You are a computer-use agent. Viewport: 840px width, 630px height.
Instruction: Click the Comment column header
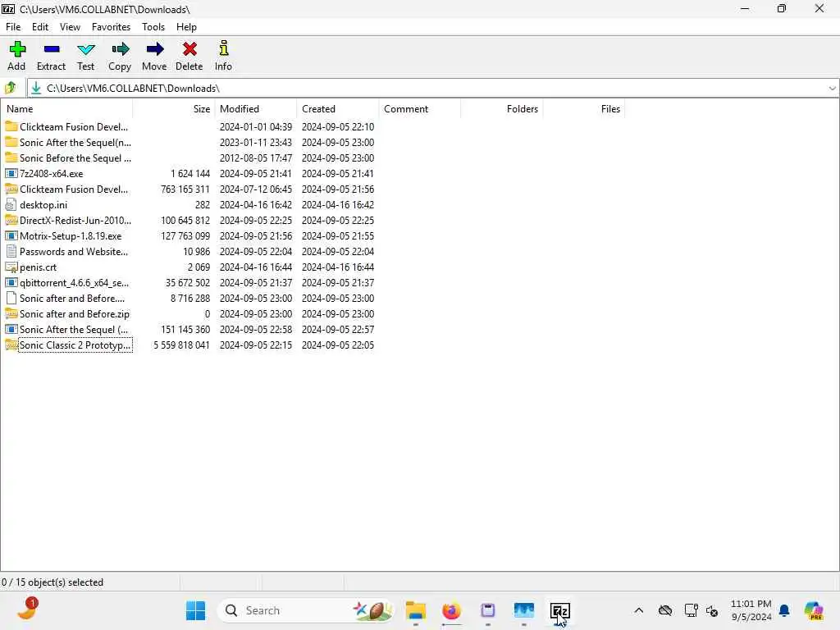pyautogui.click(x=419, y=109)
